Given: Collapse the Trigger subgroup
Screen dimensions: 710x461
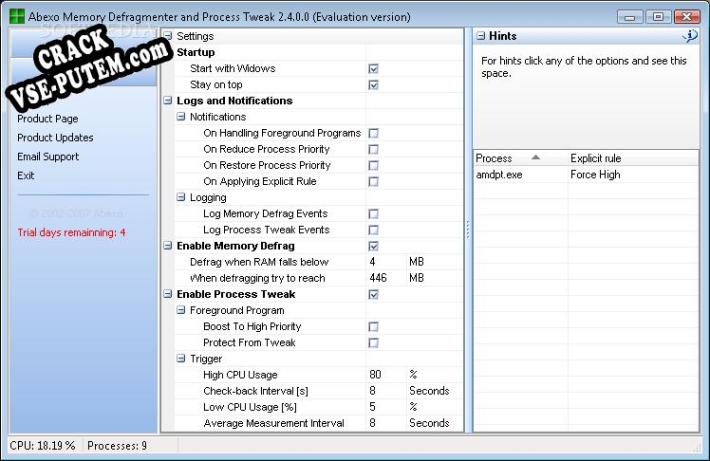Looking at the screenshot, I should 181,359.
